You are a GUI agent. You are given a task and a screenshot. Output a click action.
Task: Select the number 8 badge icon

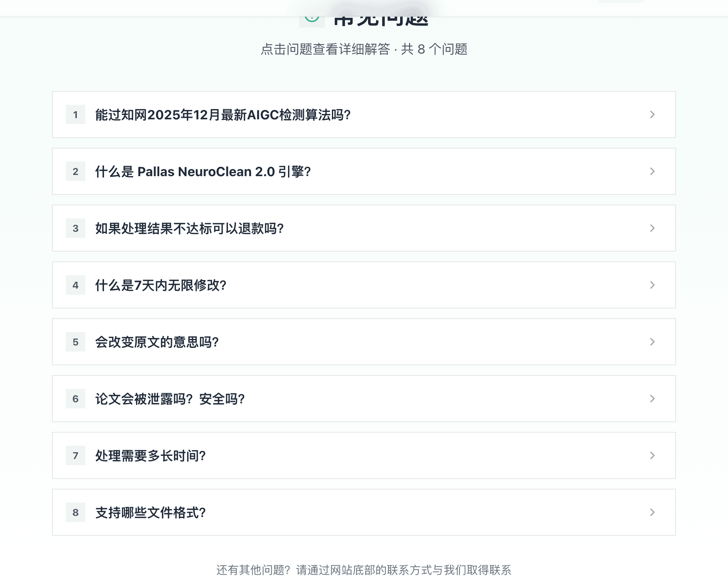(75, 513)
